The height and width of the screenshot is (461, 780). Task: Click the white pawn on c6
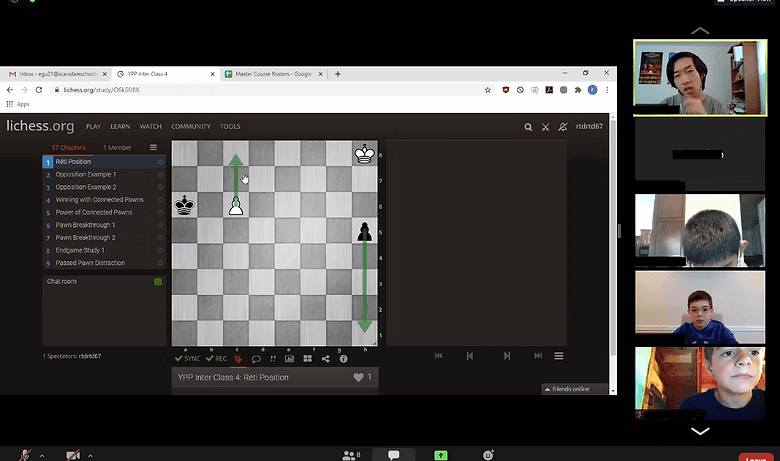[236, 206]
